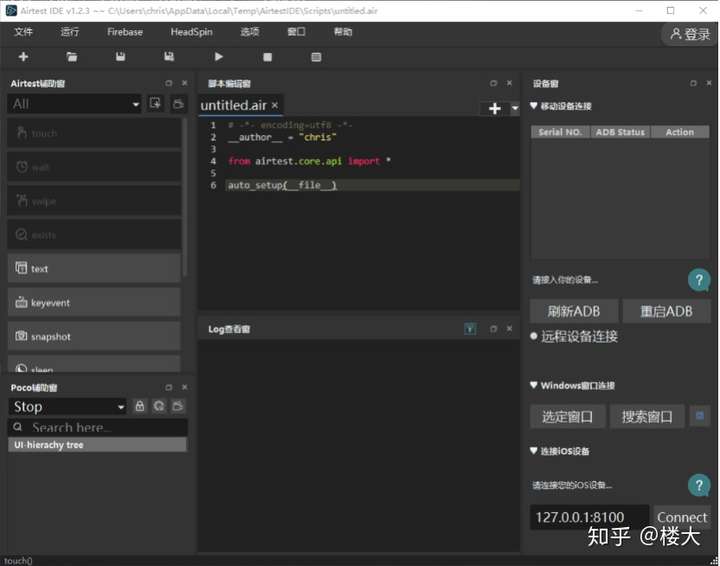Click the Poco record icon next to refresh
Viewport: 720px width, 566px height.
[178, 406]
